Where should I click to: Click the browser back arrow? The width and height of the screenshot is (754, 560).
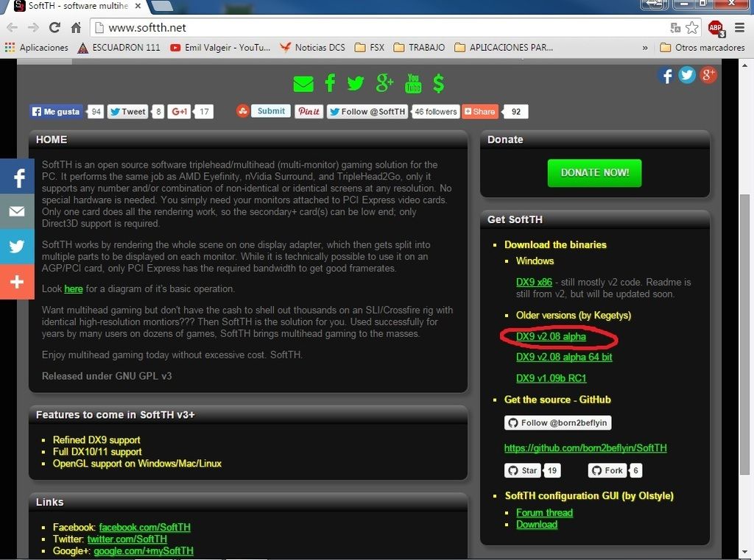(x=12, y=27)
